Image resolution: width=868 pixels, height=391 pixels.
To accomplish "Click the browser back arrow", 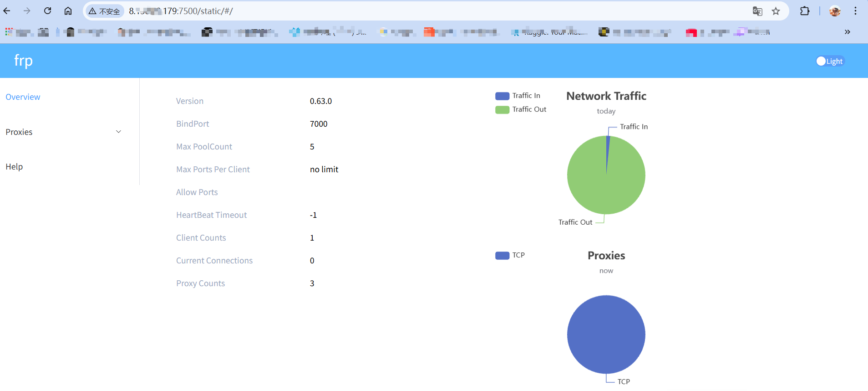I will click(7, 11).
